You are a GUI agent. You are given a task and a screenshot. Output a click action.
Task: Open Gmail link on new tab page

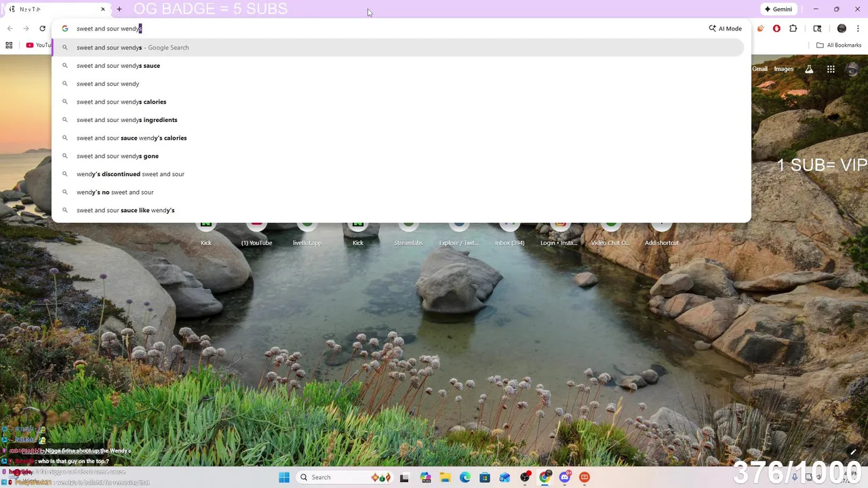pyautogui.click(x=759, y=69)
